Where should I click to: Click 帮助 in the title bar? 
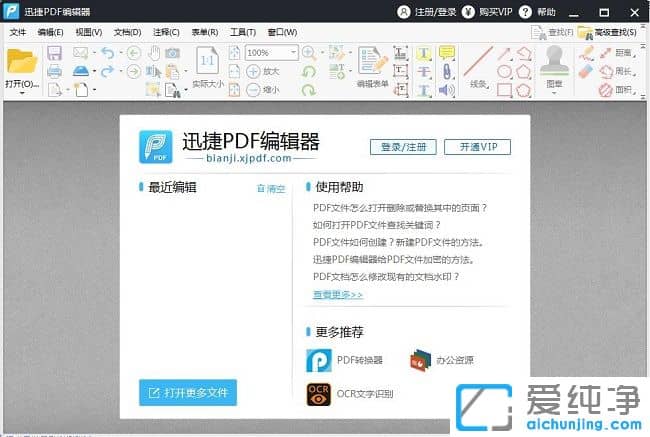(537, 12)
